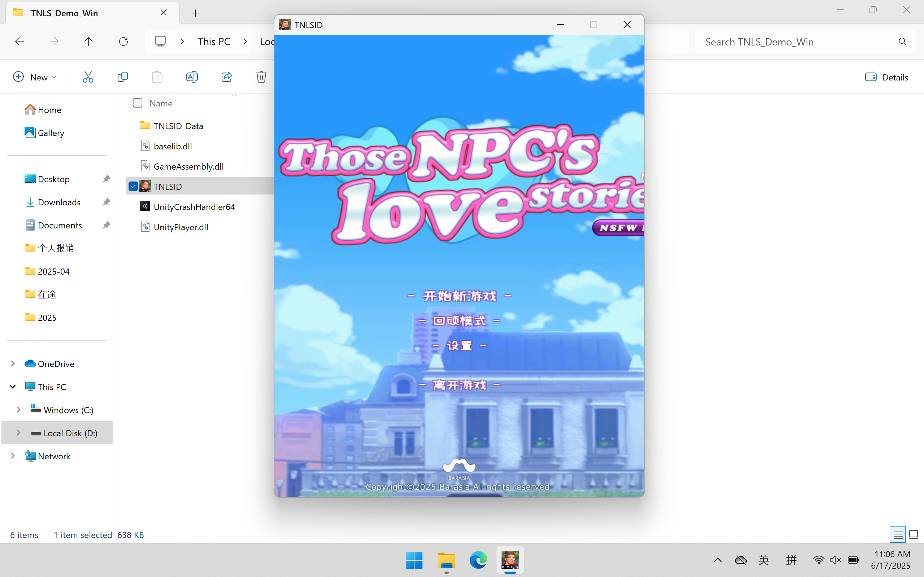
Task: Open the New dropdown menu
Action: 35,77
